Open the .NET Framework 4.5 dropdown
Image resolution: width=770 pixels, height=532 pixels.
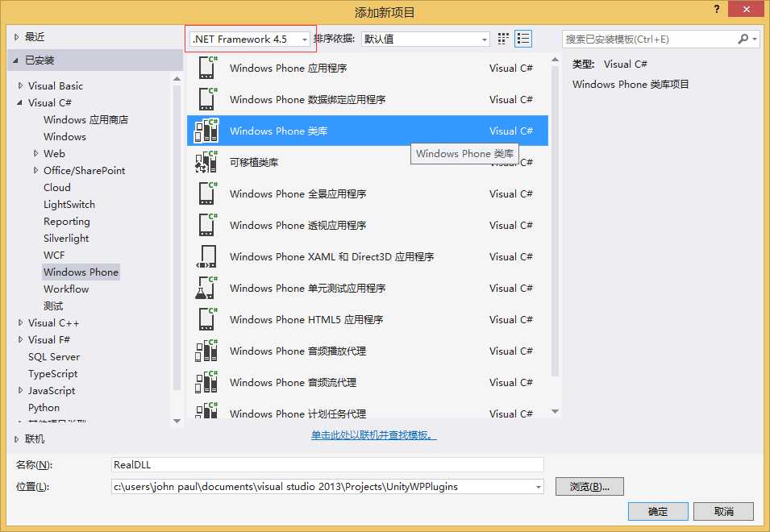250,39
